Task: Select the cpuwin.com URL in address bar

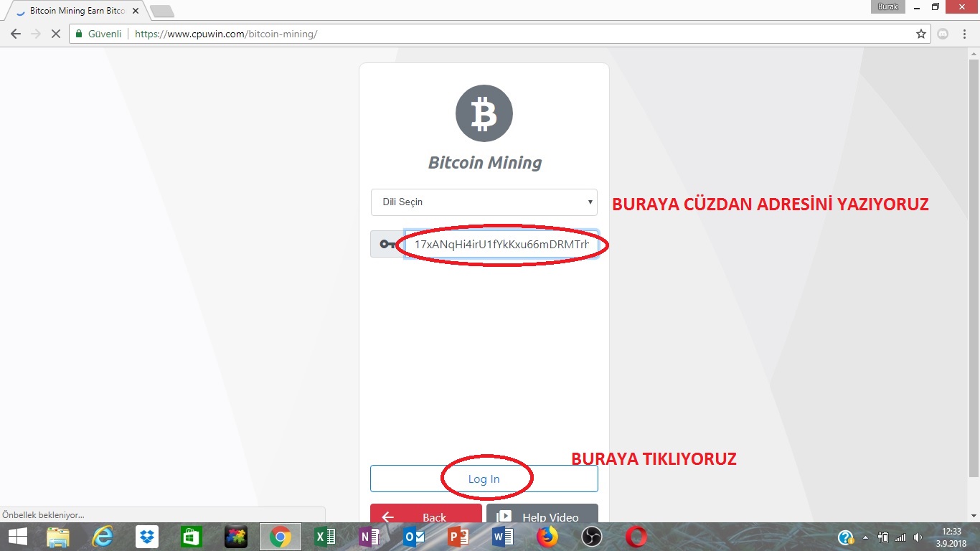Action: 226,34
